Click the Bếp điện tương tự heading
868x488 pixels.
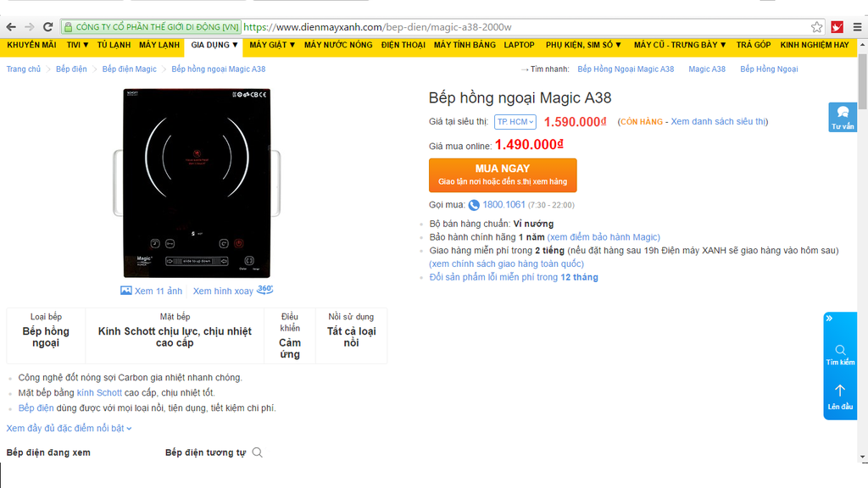(x=205, y=452)
